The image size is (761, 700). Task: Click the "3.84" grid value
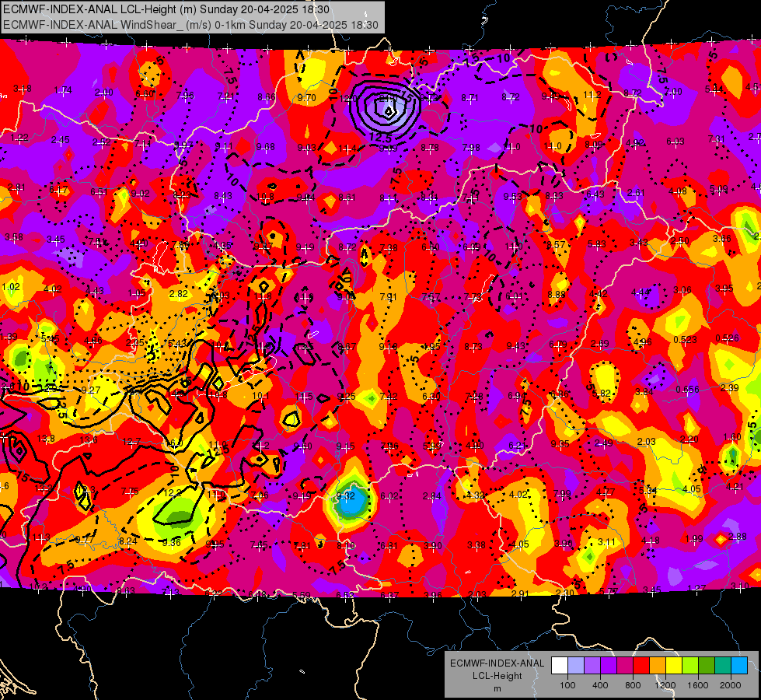pos(644,391)
